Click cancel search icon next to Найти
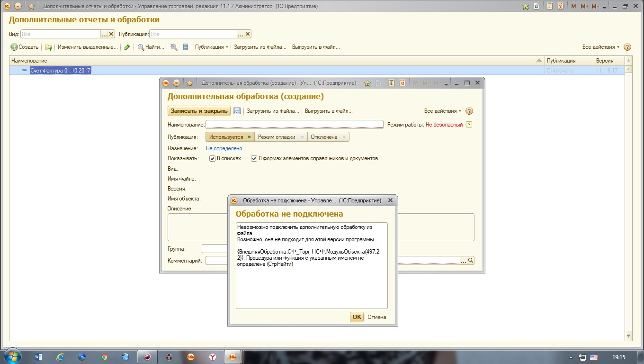 pos(174,47)
